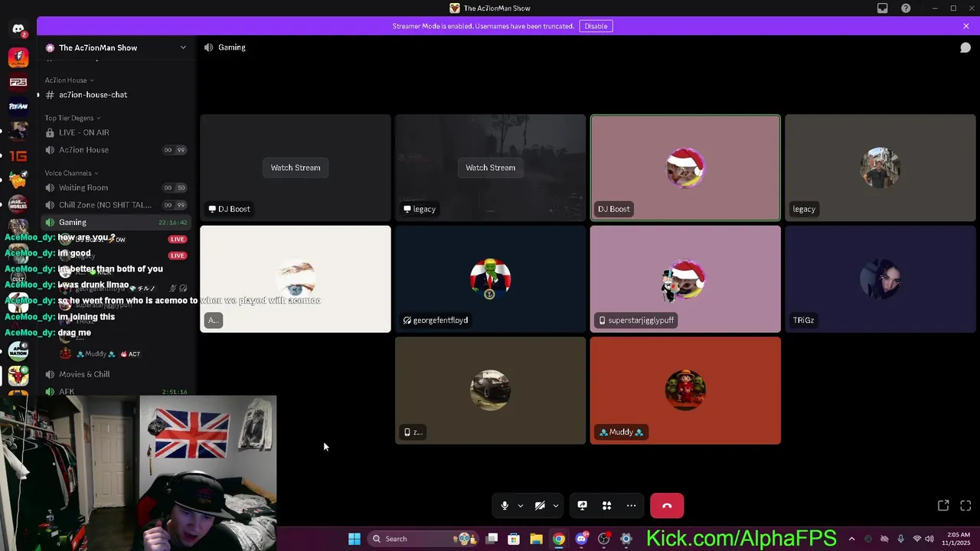Open the inbox icon in title bar

click(882, 8)
